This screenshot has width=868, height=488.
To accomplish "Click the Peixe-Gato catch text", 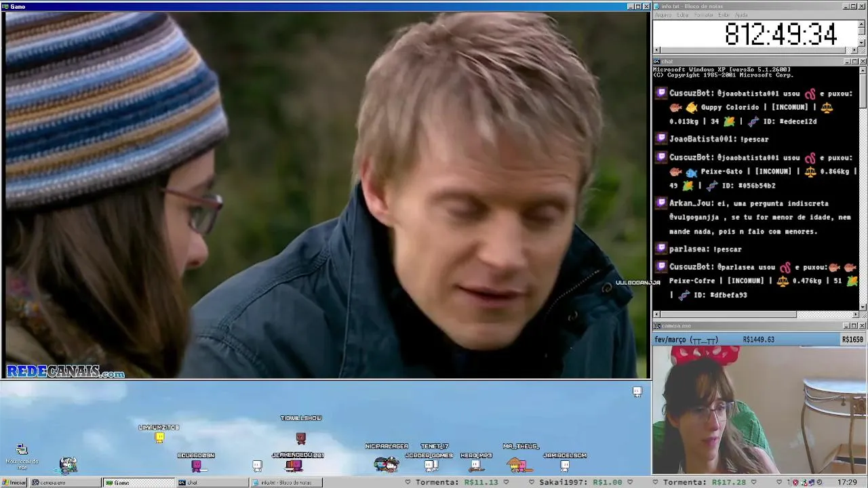I will click(722, 171).
